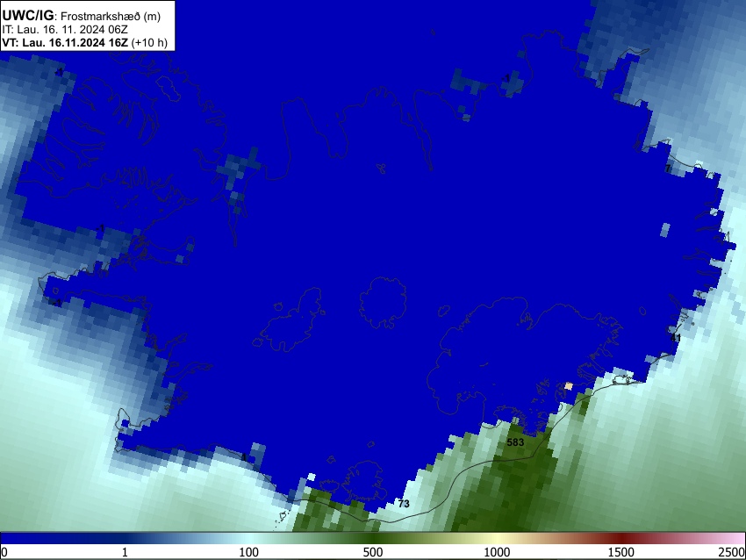Click the color scale label '1000'
Viewport: 746px width, 560px height.
[497, 552]
